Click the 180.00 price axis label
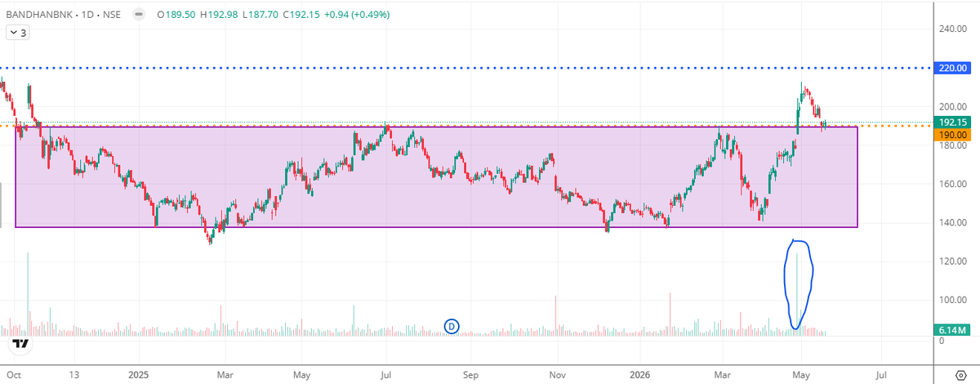Screen dimensions: 980x384 pyautogui.click(x=953, y=145)
